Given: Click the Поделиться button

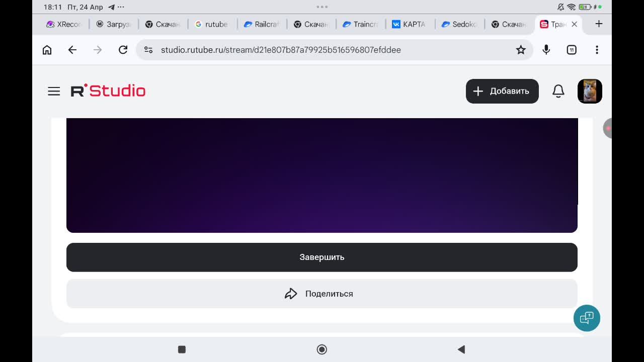Looking at the screenshot, I should [322, 294].
